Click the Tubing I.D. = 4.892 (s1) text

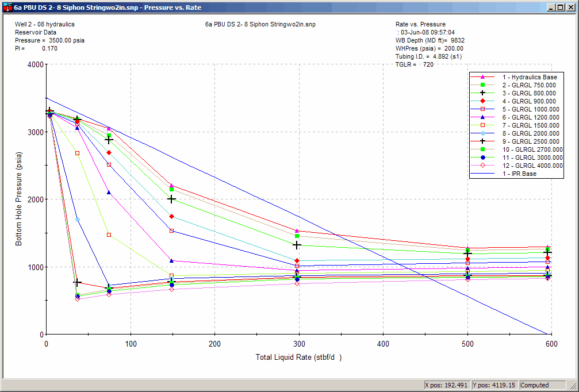tap(428, 56)
